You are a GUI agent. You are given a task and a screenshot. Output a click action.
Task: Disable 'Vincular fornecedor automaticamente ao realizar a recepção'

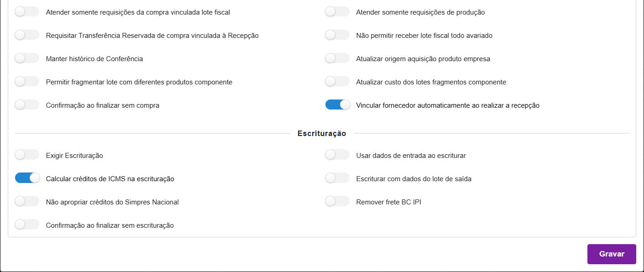(x=337, y=105)
